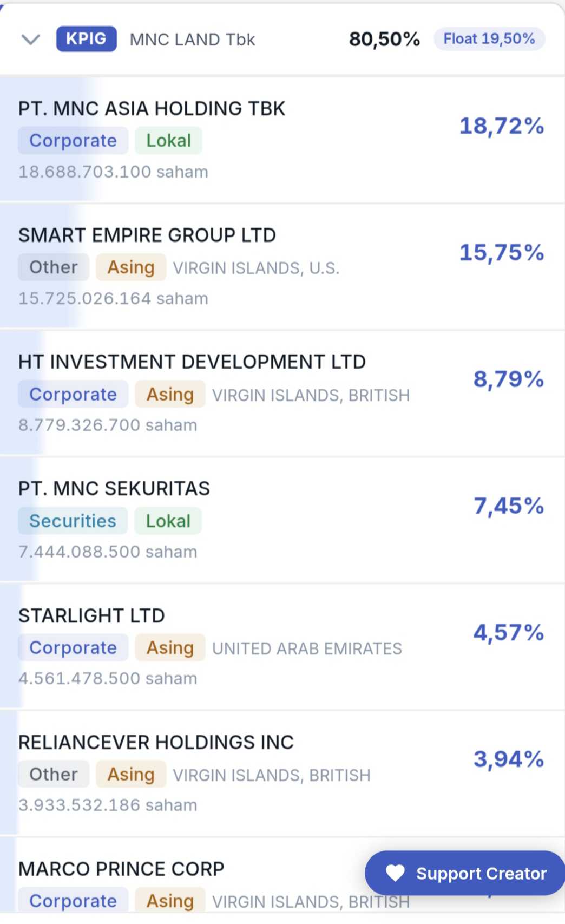The width and height of the screenshot is (565, 924).
Task: Click the KPIG ticker badge
Action: [86, 39]
